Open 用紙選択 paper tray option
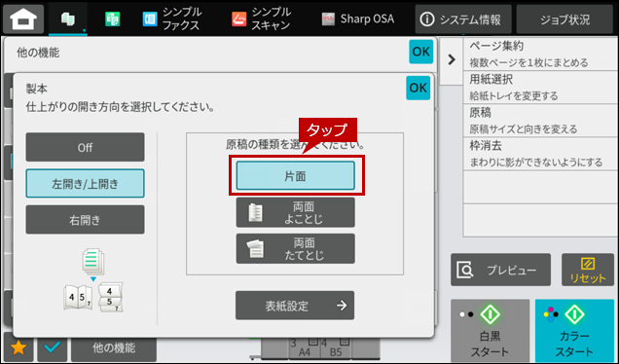619x364 pixels. 540,88
